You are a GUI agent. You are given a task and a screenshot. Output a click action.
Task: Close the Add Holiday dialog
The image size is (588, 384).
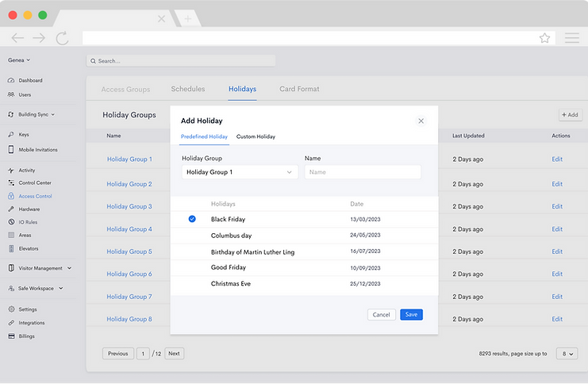click(x=421, y=121)
